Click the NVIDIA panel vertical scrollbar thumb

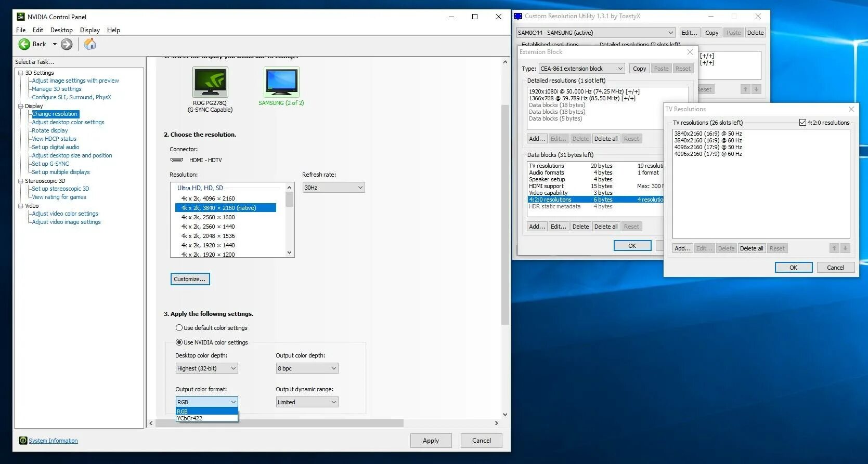[504, 215]
